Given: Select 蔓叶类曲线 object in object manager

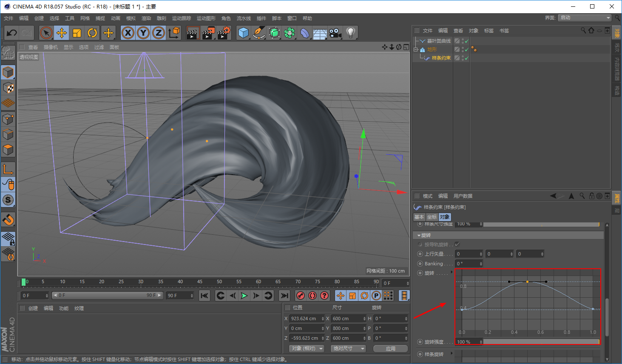Looking at the screenshot, I should click(439, 41).
